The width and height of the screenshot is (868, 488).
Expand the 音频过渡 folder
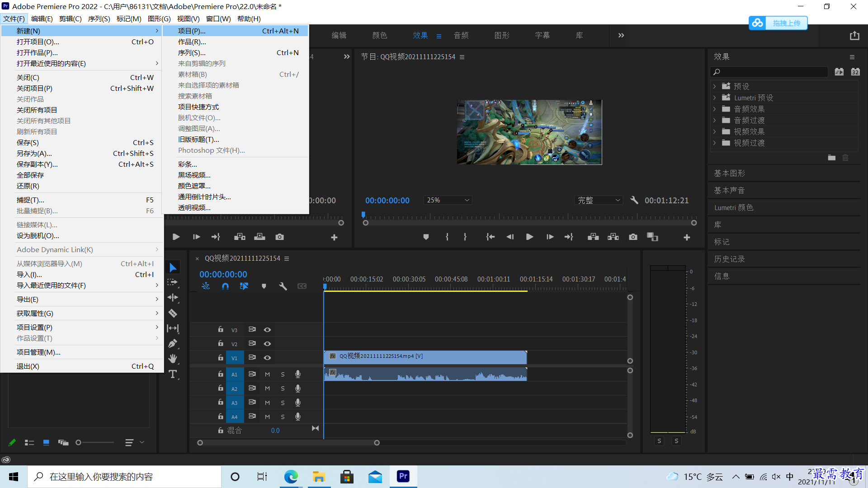click(714, 120)
